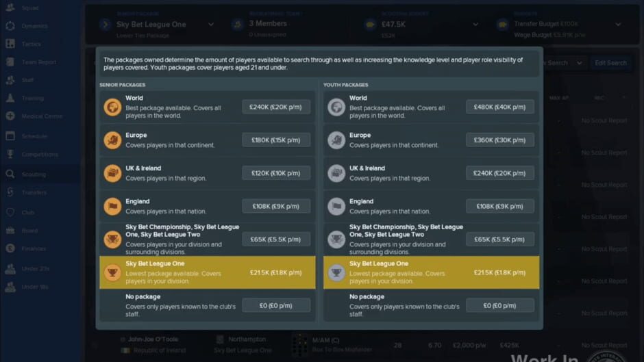The image size is (644, 362).
Task: Click player name John-Joe O'Toole
Action: (x=153, y=339)
